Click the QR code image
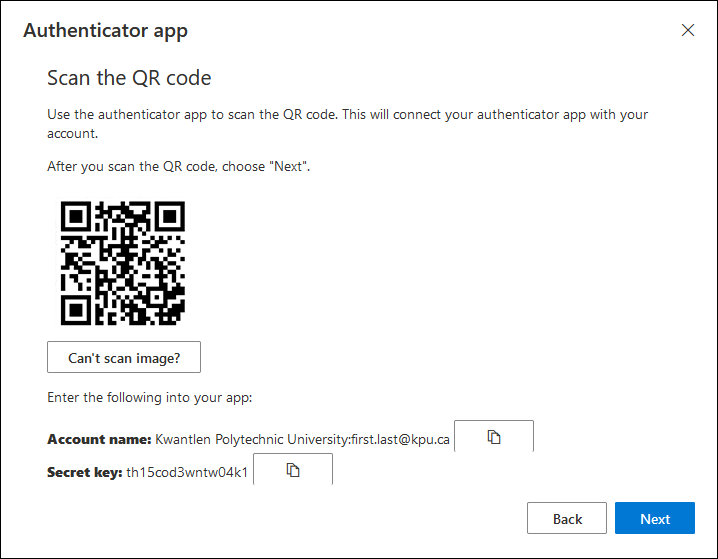The width and height of the screenshot is (718, 559). click(x=123, y=263)
